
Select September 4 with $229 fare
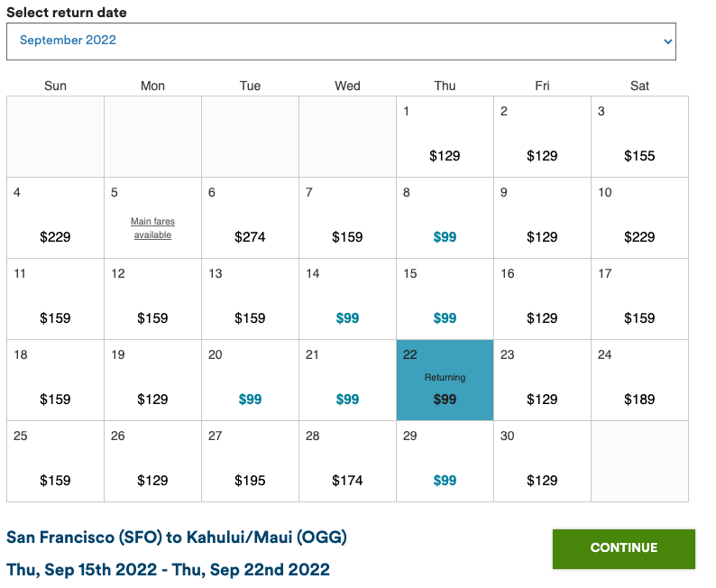pos(55,218)
